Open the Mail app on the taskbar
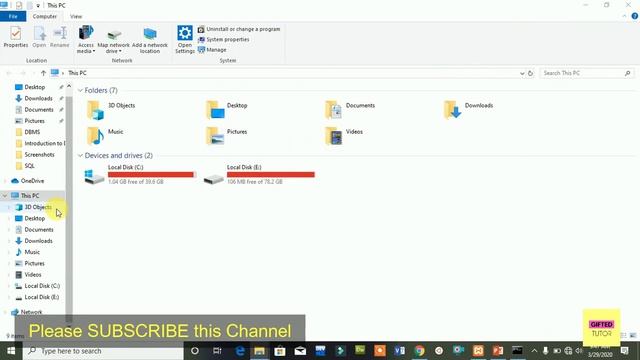 [x=300, y=351]
